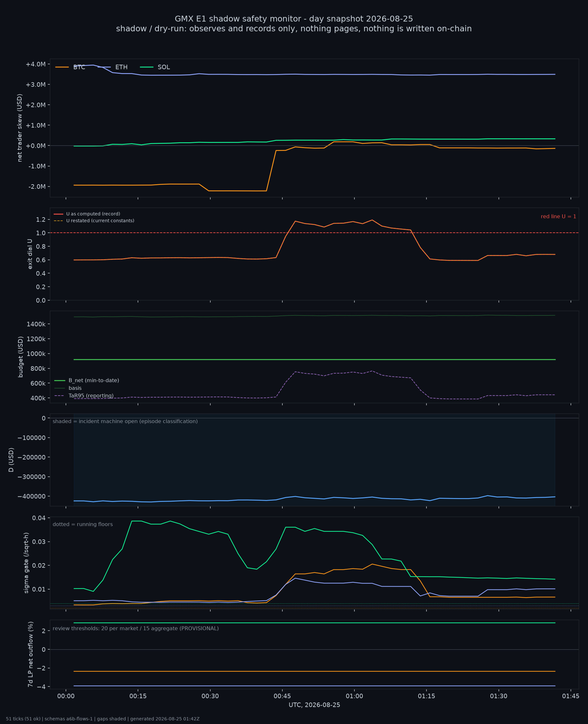Click the 'red line U = 1' annotation
The height and width of the screenshot is (724, 588).
point(558,217)
